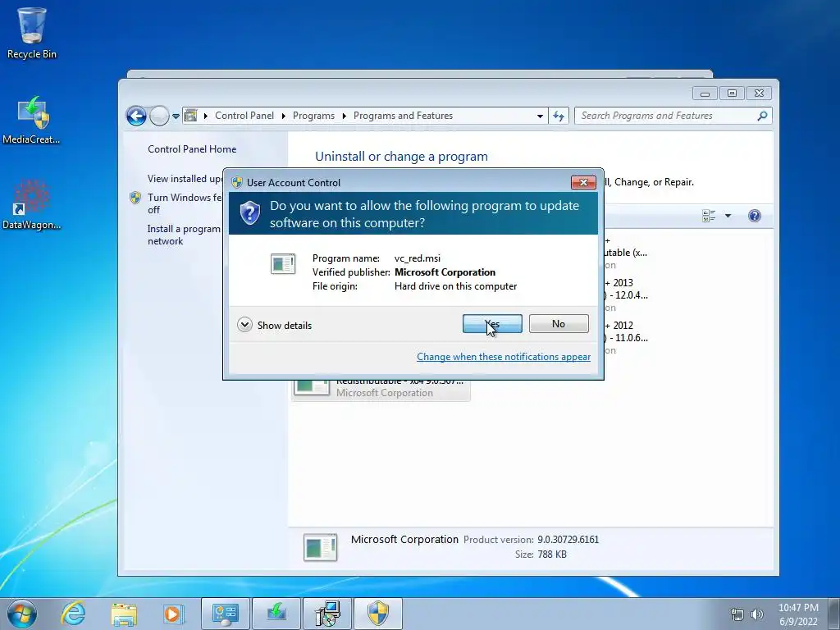Click Programs and Features breadcrumb segment
This screenshot has width=840, height=630.
pos(403,116)
